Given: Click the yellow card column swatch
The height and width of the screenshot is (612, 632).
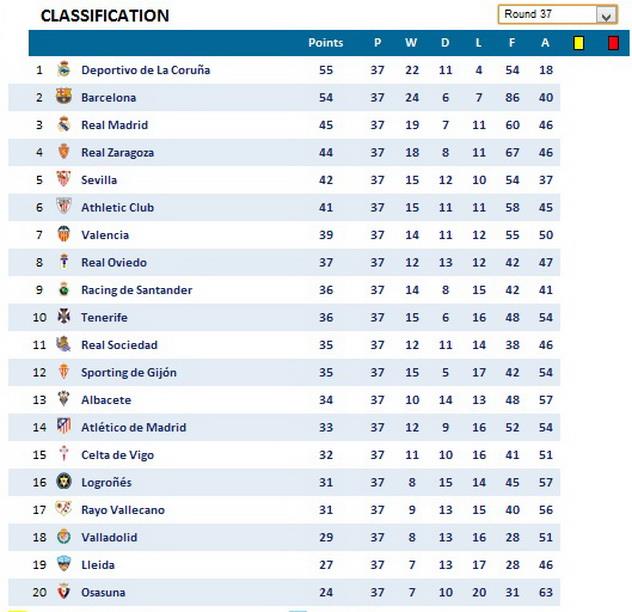Looking at the screenshot, I should pos(578,43).
